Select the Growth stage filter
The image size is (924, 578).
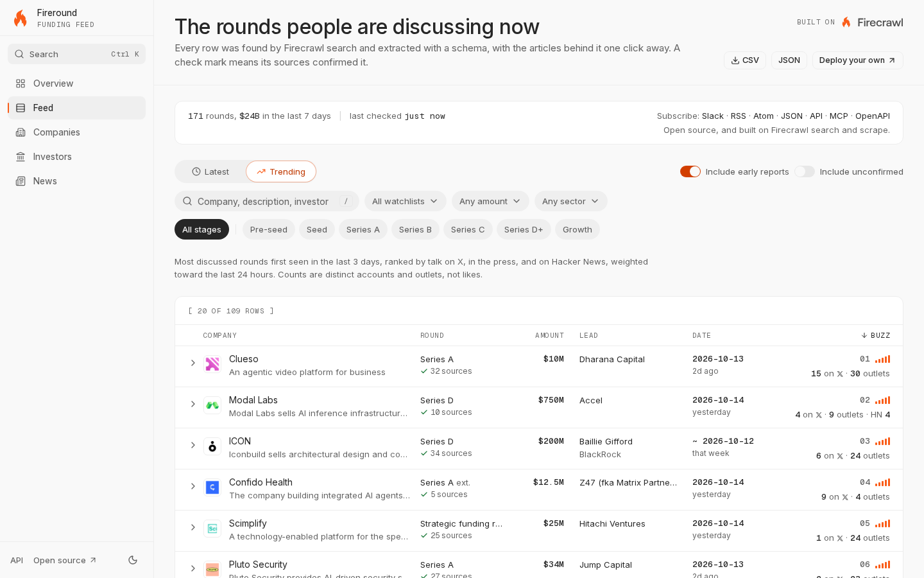pos(577,229)
